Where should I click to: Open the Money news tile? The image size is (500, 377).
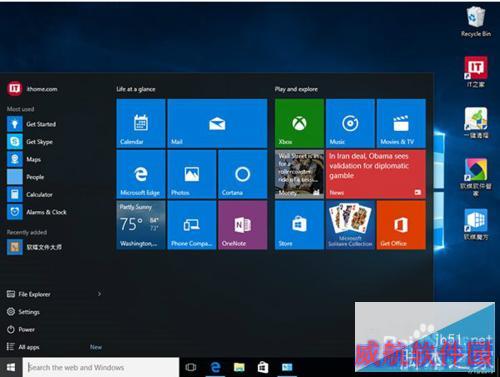[299, 174]
